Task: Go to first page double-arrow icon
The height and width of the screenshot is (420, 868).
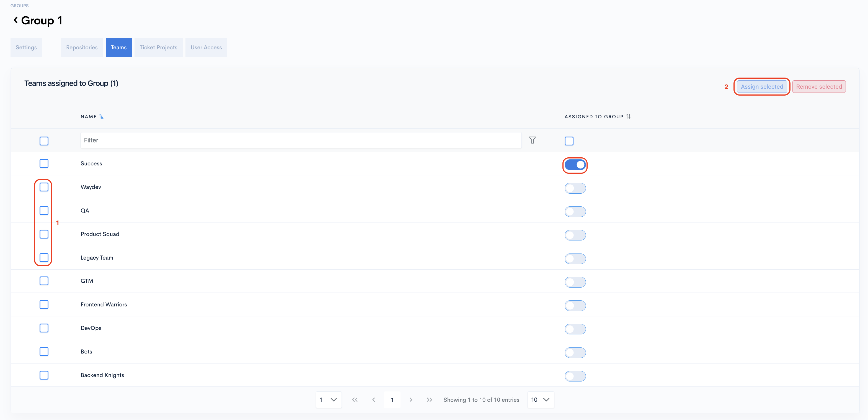Action: tap(355, 399)
